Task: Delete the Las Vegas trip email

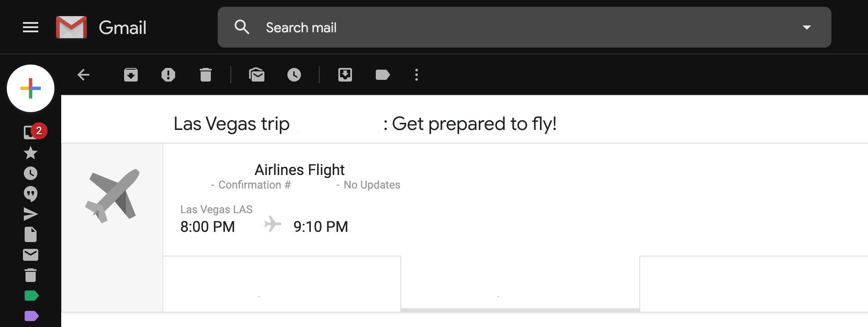Action: tap(206, 75)
